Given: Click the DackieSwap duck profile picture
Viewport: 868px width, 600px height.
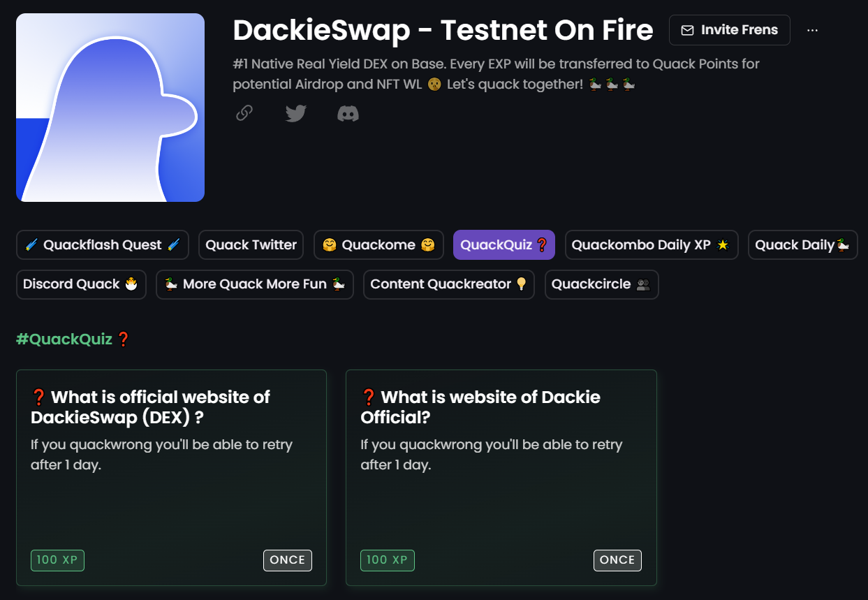Looking at the screenshot, I should (110, 107).
